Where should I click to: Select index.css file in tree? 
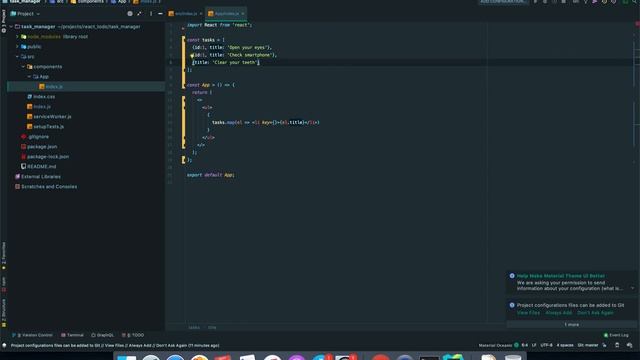click(x=41, y=97)
